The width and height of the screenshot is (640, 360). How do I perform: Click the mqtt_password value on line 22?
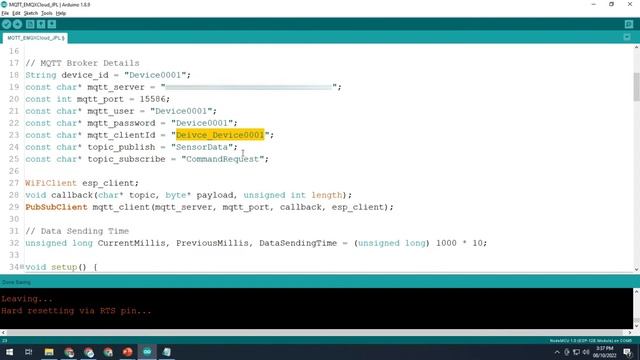pyautogui.click(x=202, y=123)
